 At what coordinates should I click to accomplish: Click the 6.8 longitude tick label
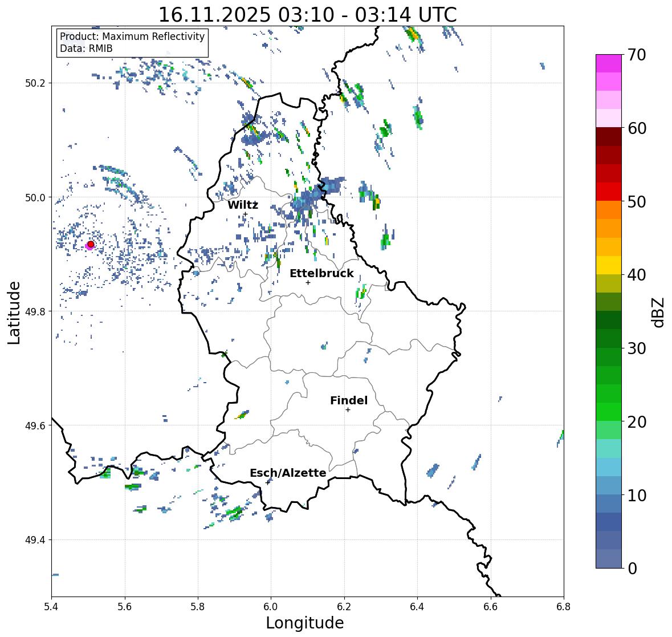pyautogui.click(x=564, y=607)
